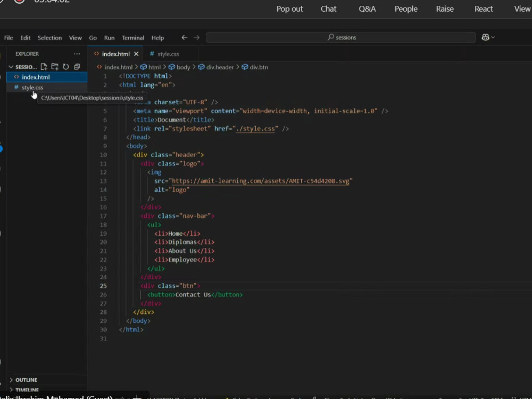Click the div class nav-bar line

pos(178,216)
